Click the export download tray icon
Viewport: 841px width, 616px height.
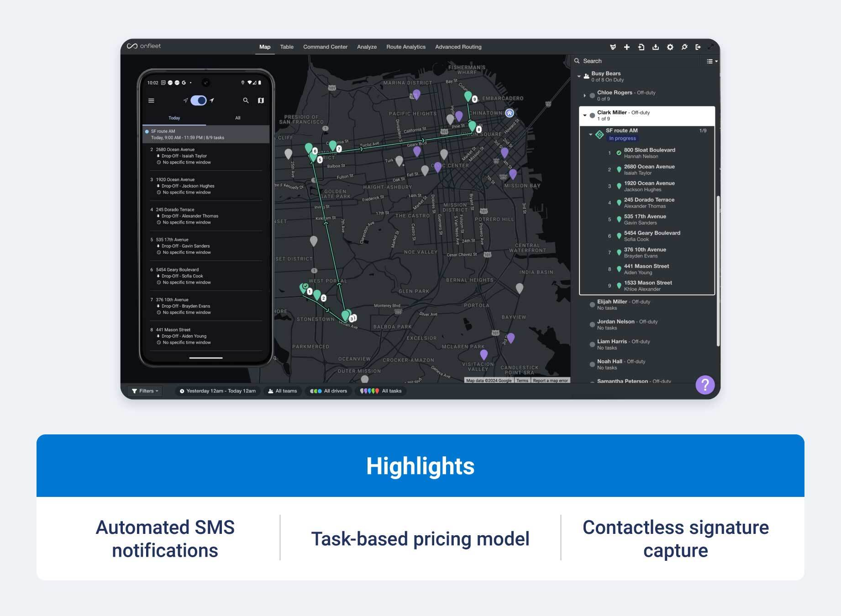tap(656, 47)
